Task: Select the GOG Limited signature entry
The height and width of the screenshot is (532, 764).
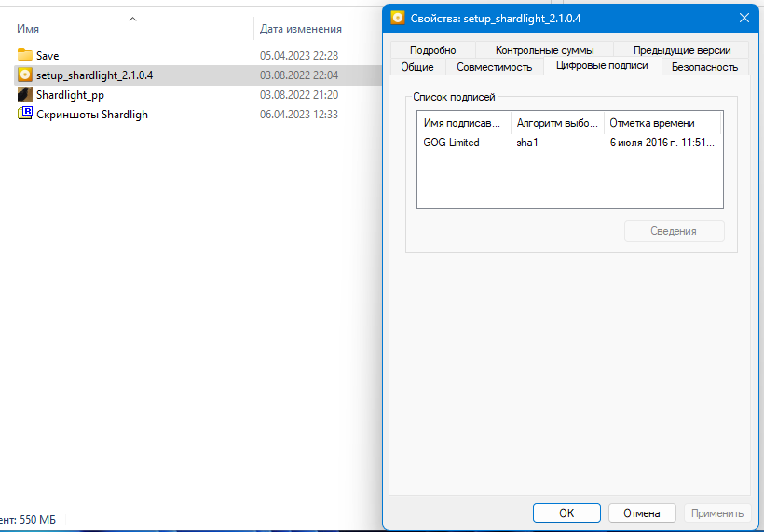Action: 451,143
